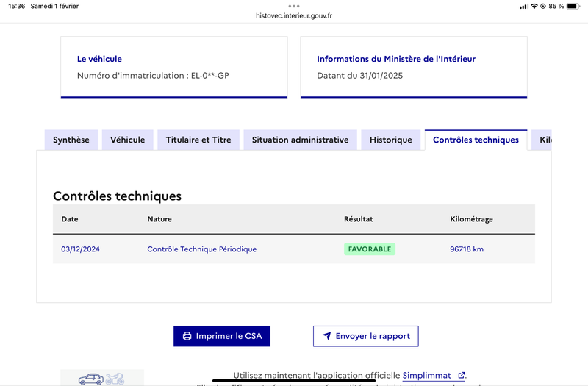Click the registration number EL-0**-GP text
Screen dimensions: 588x386
(x=210, y=76)
